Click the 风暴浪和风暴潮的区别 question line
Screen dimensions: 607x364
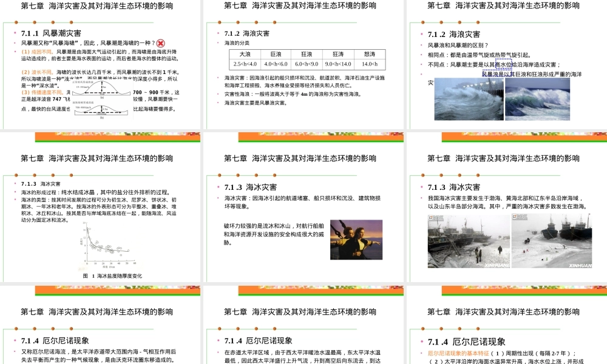[x=458, y=45]
